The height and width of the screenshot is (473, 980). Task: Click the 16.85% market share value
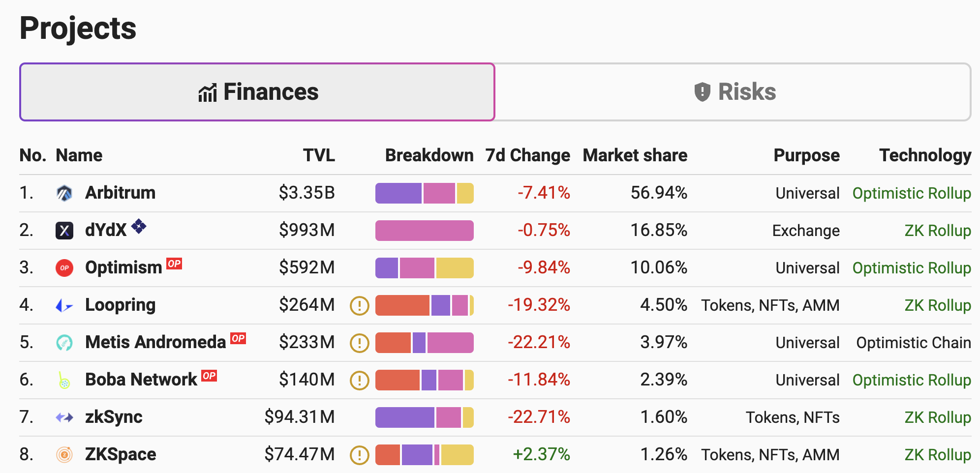click(659, 230)
